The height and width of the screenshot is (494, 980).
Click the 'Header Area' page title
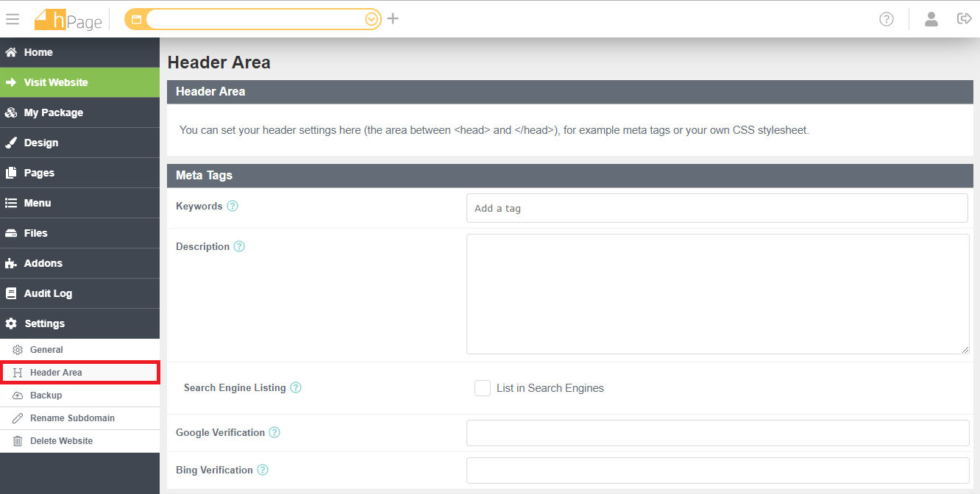point(219,62)
